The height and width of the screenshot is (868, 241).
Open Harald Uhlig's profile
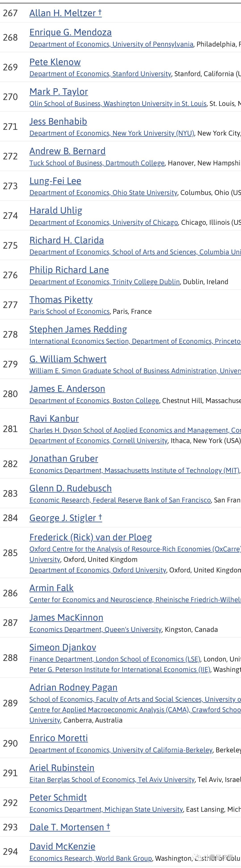[x=56, y=211]
